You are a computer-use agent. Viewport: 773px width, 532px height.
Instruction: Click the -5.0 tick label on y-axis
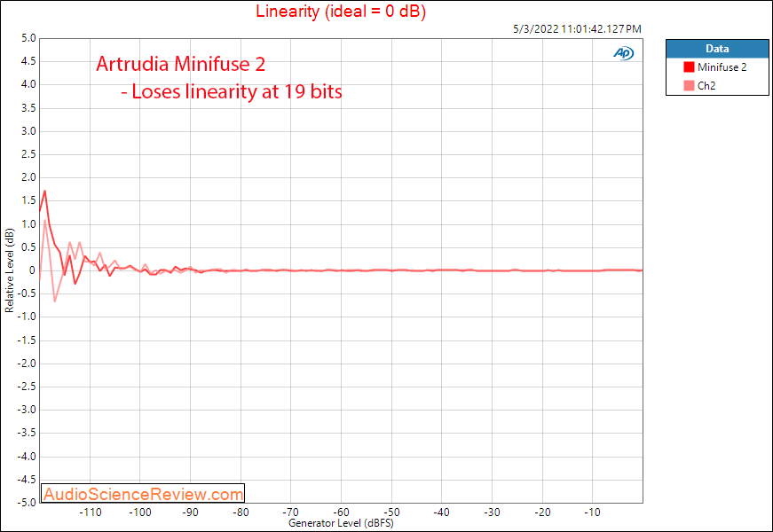pos(27,503)
